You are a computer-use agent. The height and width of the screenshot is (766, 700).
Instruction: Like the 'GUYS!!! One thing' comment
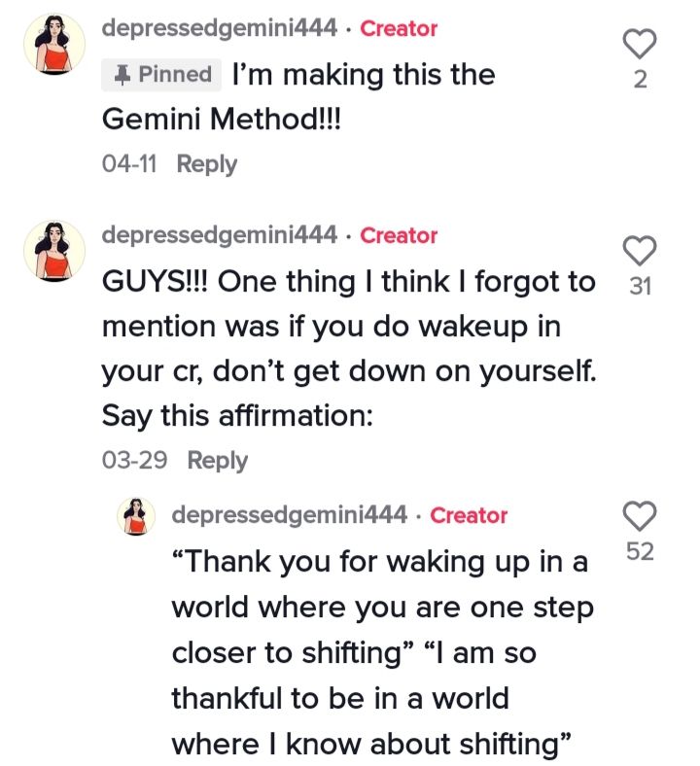click(x=640, y=251)
